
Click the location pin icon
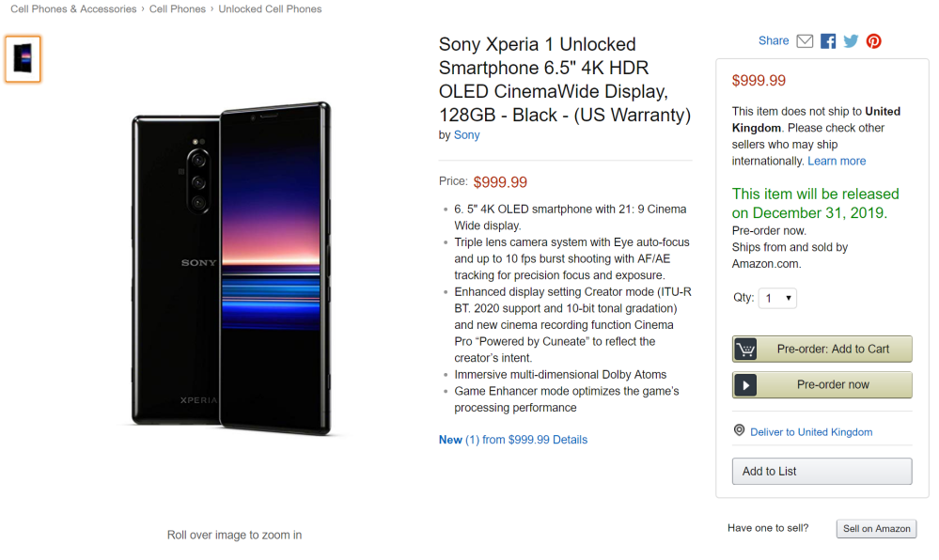pyautogui.click(x=740, y=431)
